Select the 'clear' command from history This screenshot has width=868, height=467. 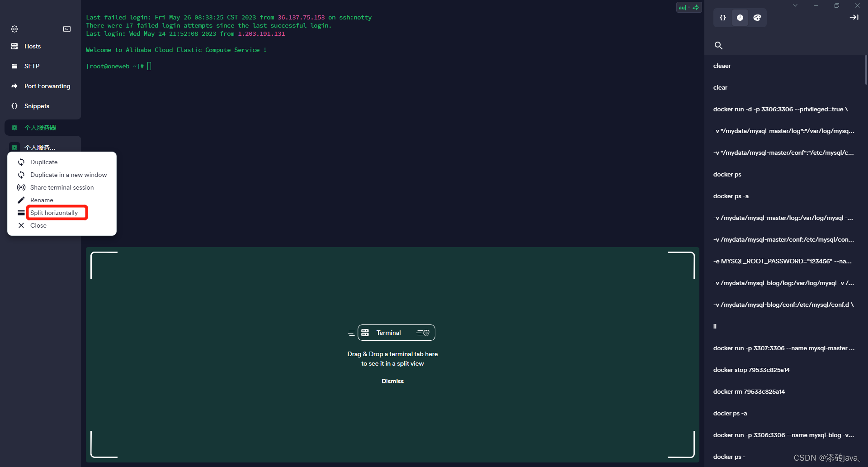coord(720,87)
